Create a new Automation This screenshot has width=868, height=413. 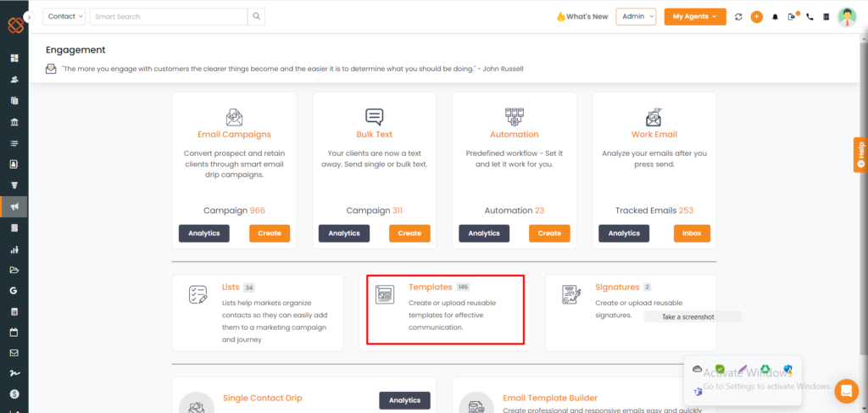tap(549, 233)
